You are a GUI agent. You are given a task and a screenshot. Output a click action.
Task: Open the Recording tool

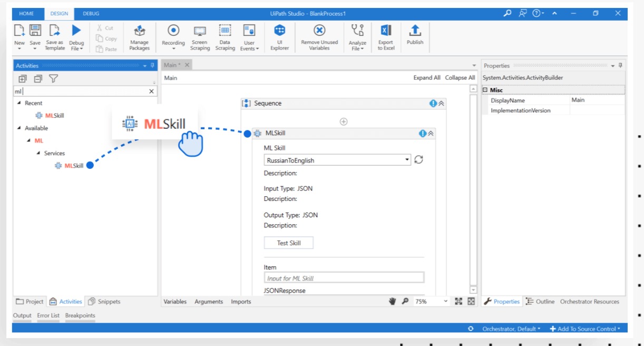pyautogui.click(x=173, y=37)
